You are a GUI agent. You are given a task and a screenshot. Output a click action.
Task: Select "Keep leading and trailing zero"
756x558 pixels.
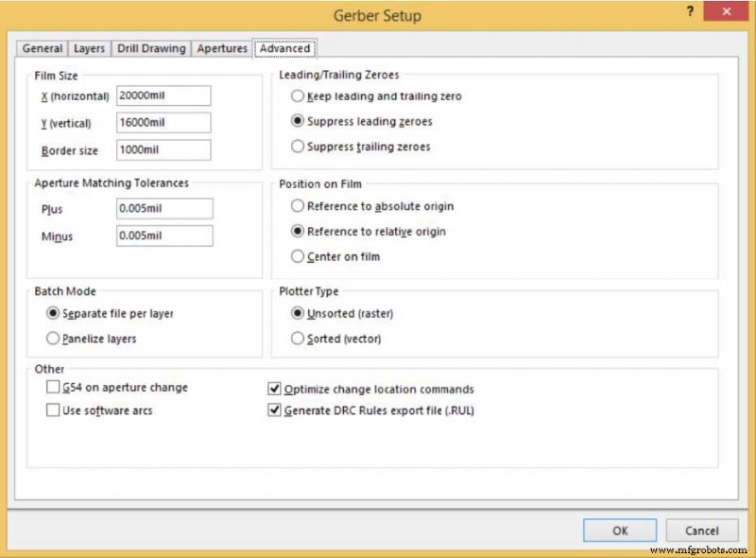(x=296, y=96)
